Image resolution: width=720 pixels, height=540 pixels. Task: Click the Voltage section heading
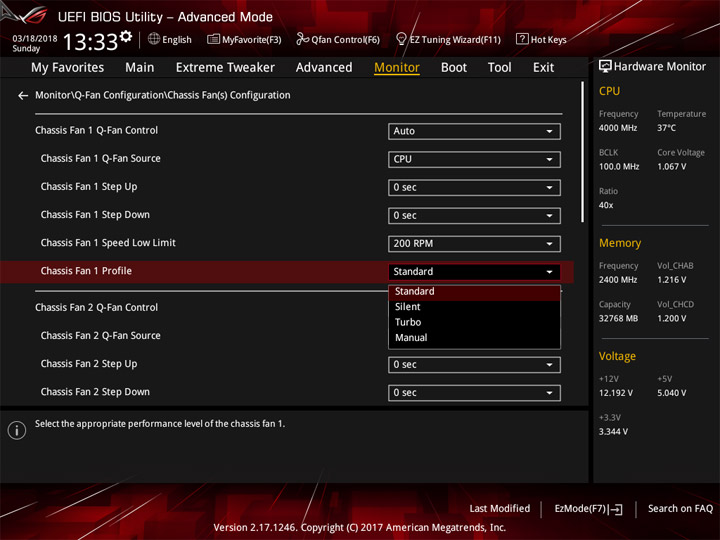tap(617, 356)
